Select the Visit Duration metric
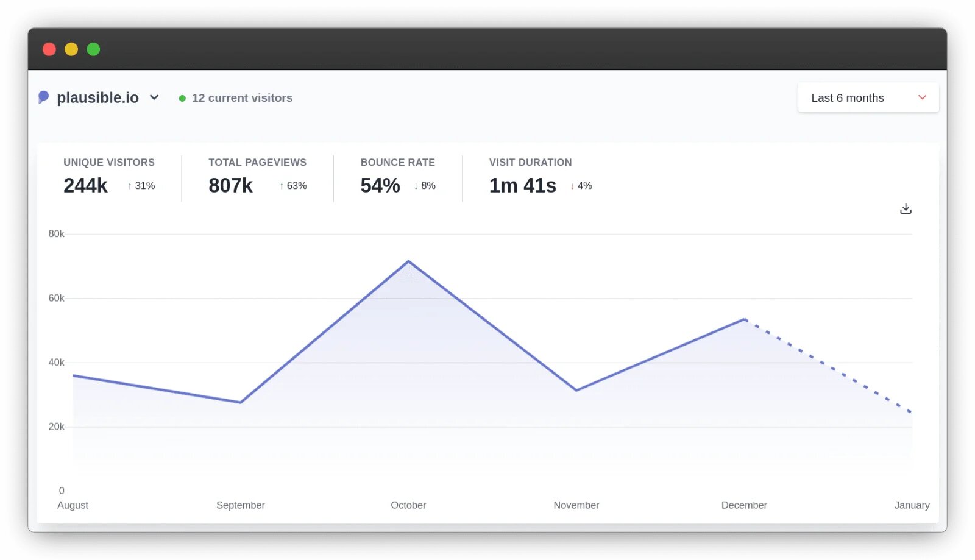This screenshot has width=975, height=560. (x=530, y=177)
